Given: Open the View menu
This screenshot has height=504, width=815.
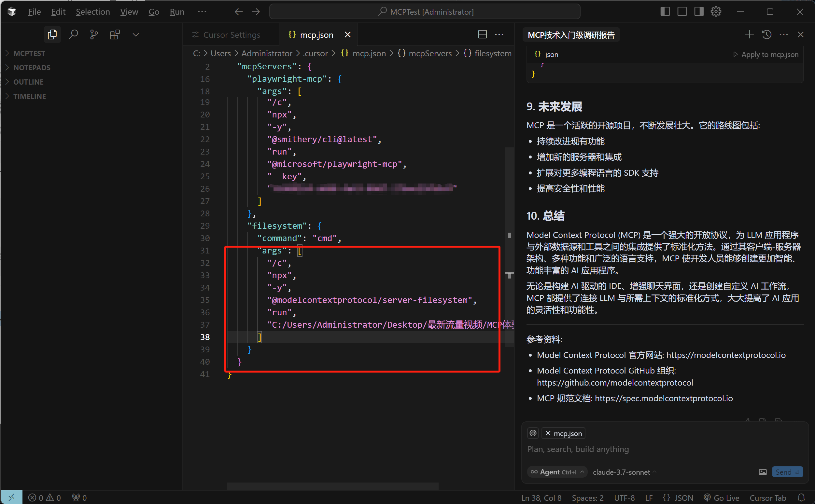Looking at the screenshot, I should (x=129, y=12).
